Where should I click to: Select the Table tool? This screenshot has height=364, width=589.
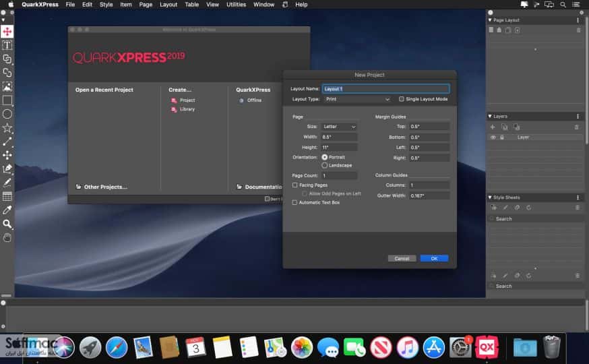pos(7,196)
